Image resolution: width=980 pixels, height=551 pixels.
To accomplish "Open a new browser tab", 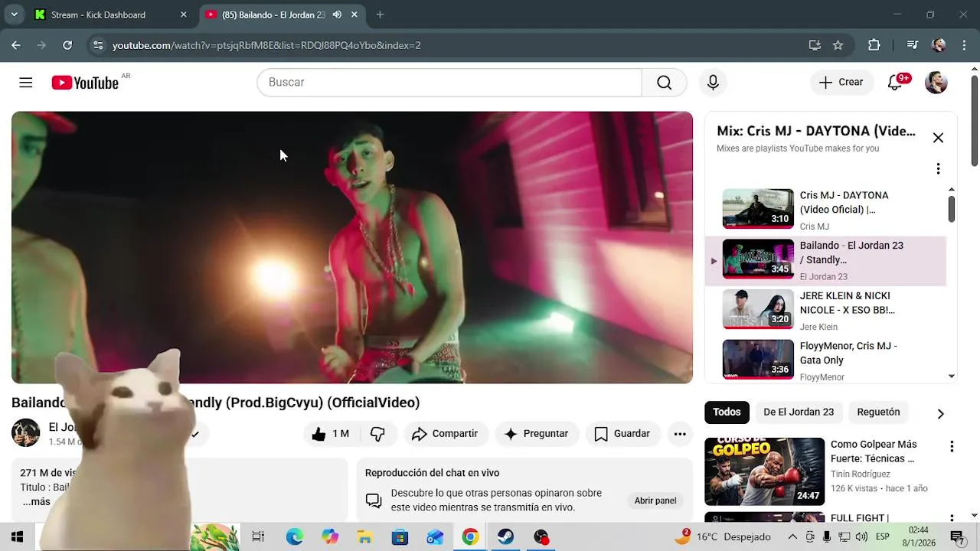I will pyautogui.click(x=380, y=15).
